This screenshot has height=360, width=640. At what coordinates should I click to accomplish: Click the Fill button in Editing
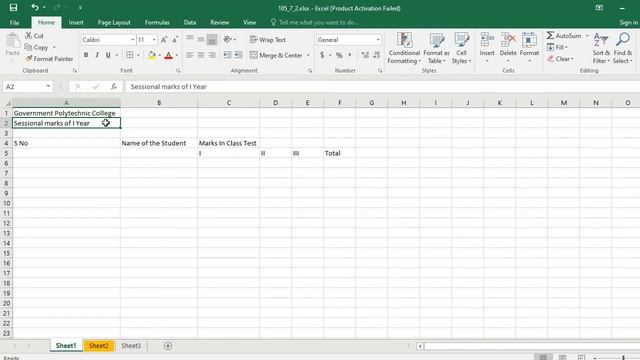[x=557, y=47]
